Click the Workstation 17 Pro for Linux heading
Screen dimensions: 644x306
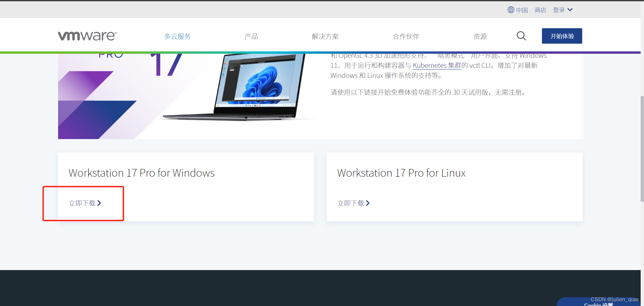point(401,173)
